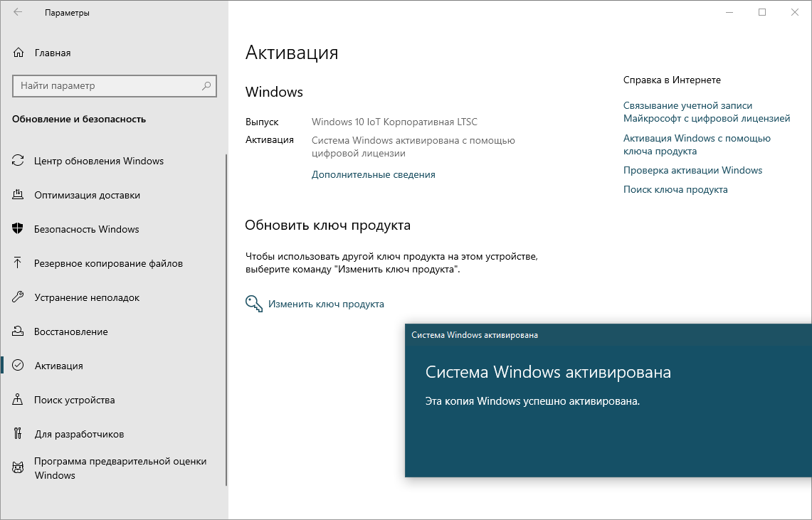This screenshot has width=812, height=520.
Task: Click Изменить ключ продукта link
Action: (x=326, y=304)
